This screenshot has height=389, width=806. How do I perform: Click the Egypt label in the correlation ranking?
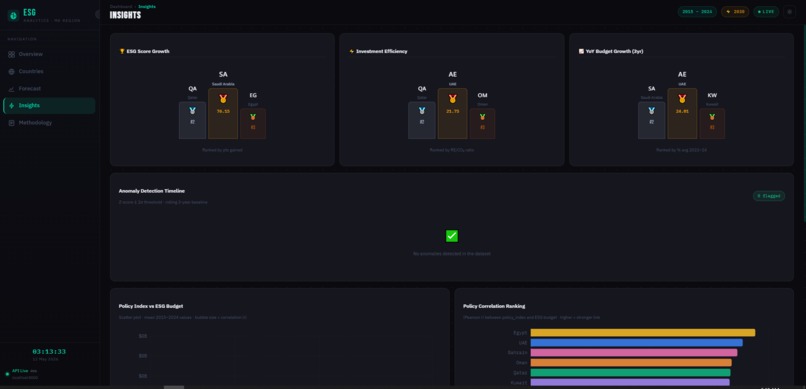(x=520, y=333)
